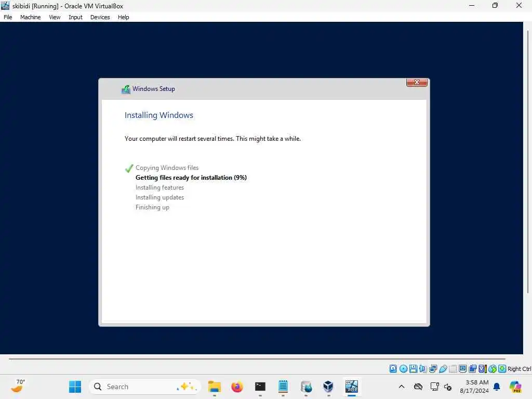Open the Input menu
Viewport: 532px width, 399px height.
click(x=75, y=17)
